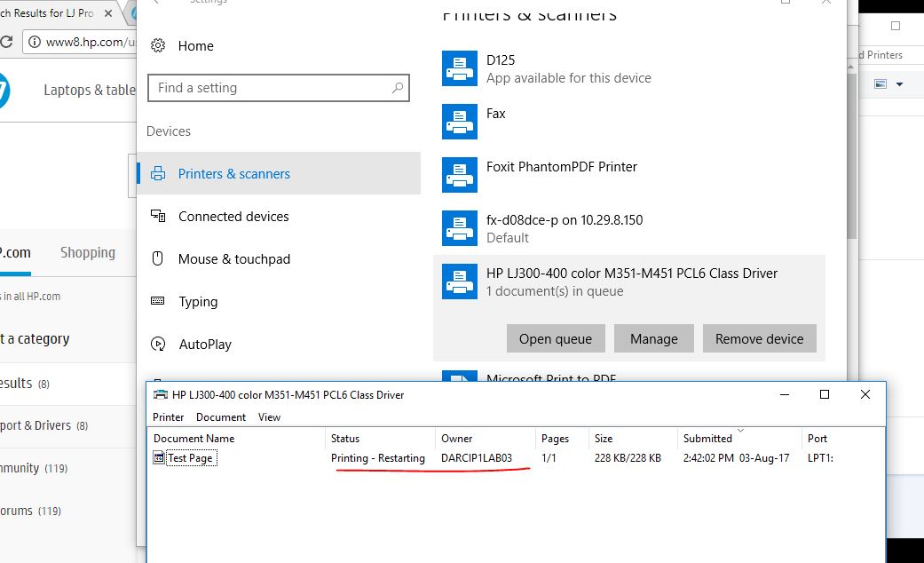
Task: Click the Remove device button
Action: coord(759,338)
